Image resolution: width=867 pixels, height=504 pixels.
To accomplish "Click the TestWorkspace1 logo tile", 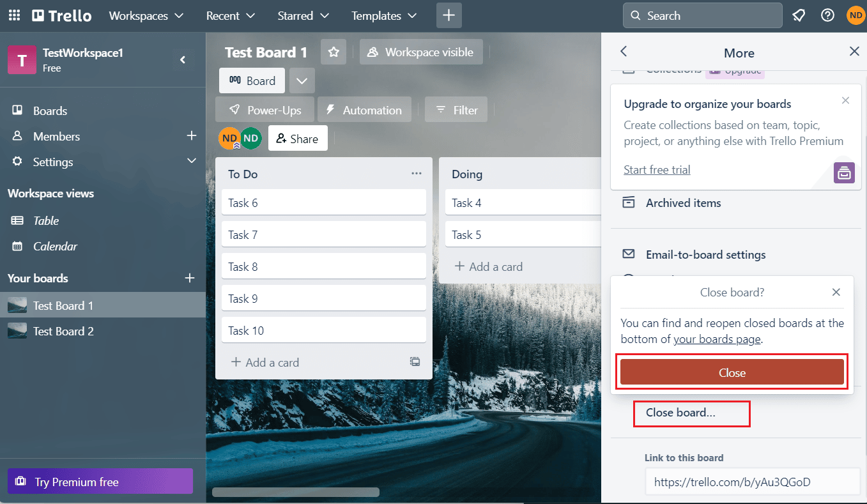I will (x=22, y=60).
